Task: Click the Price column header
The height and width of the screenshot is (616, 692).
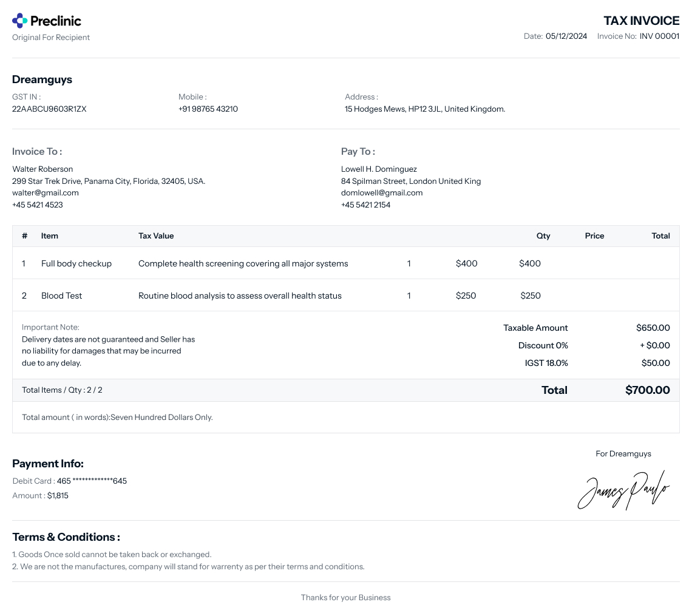Action: [x=594, y=236]
